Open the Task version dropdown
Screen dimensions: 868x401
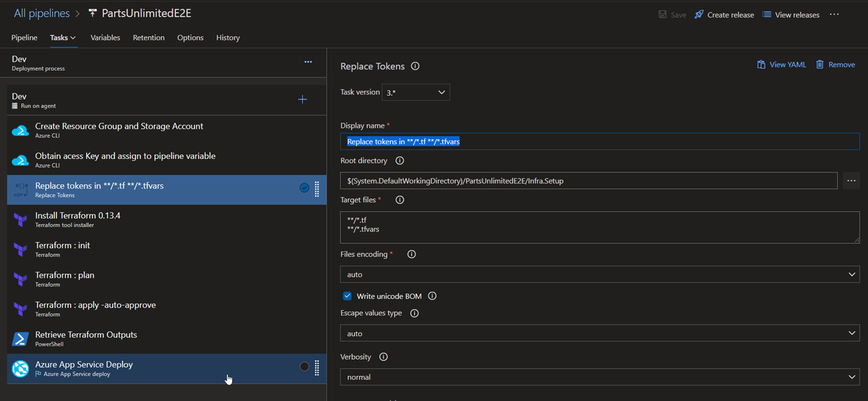[416, 92]
